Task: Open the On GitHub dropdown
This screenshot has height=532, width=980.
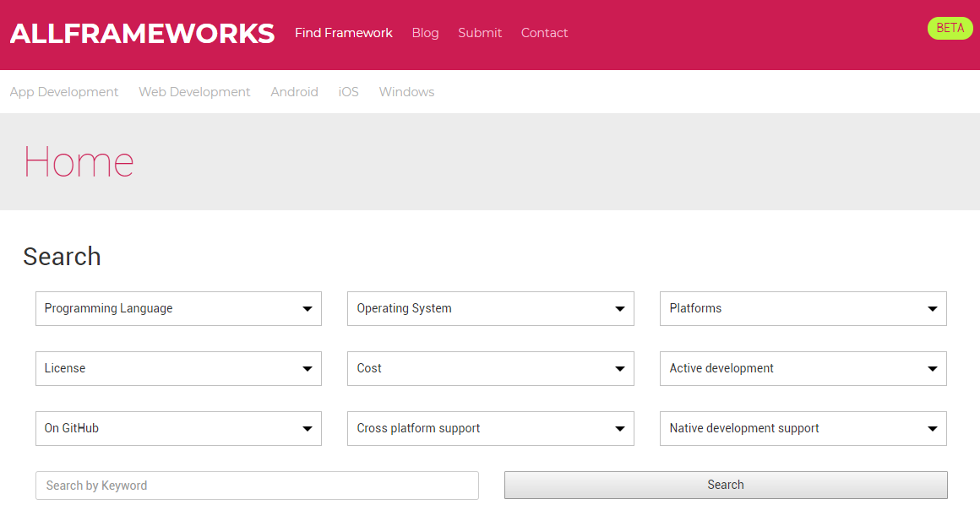Action: pos(178,428)
